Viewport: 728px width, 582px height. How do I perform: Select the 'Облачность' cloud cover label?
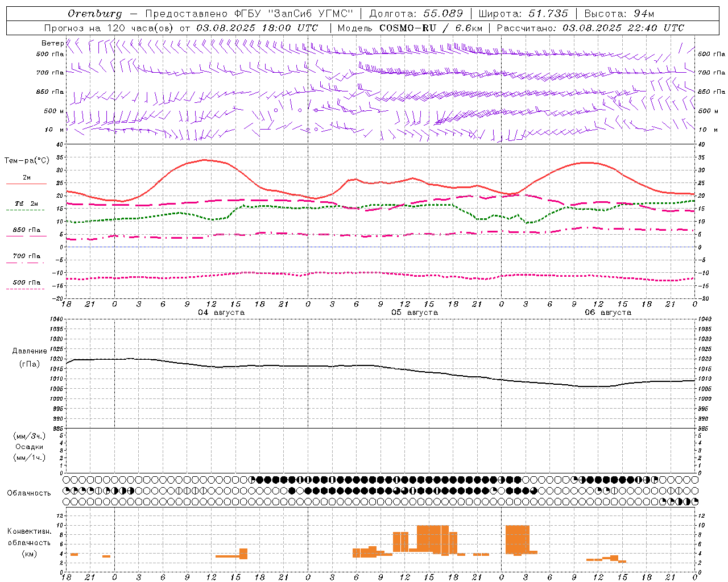pos(29,493)
